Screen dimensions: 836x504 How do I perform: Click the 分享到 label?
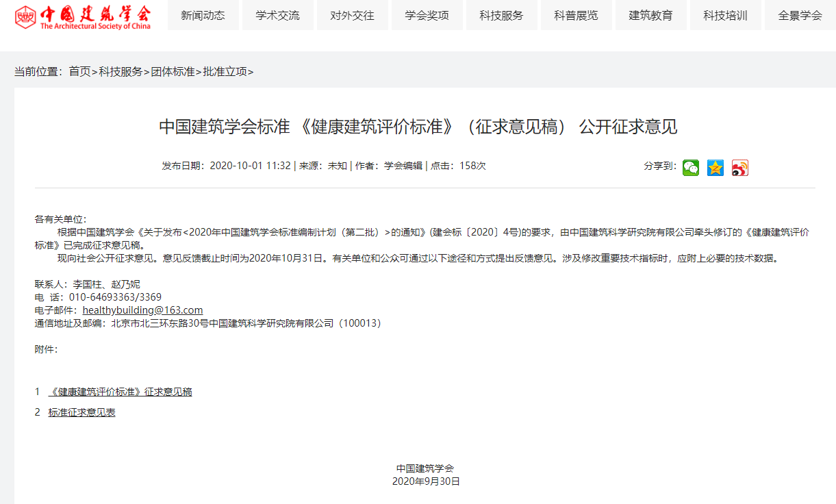(660, 166)
